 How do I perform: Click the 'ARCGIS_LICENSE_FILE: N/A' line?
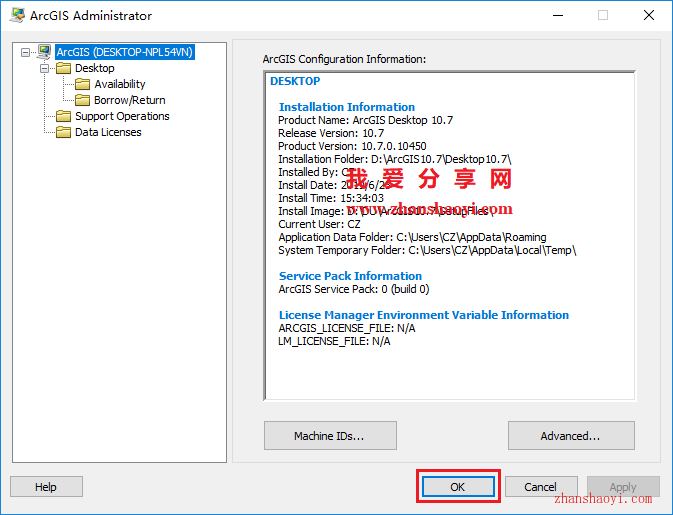click(347, 328)
